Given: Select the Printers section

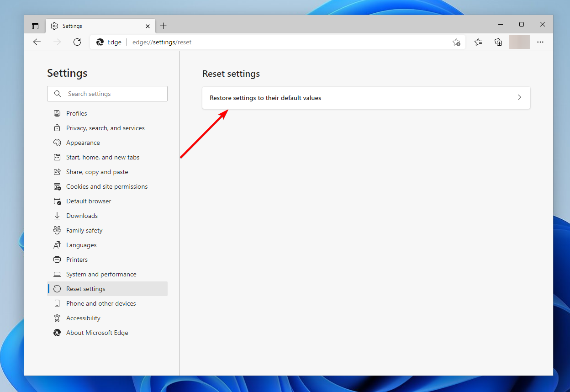Looking at the screenshot, I should (107, 260).
